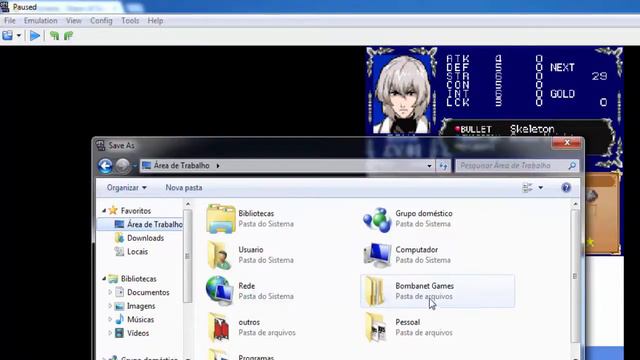Expand the address bar dropdown arrow
The height and width of the screenshot is (360, 640).
(x=429, y=166)
